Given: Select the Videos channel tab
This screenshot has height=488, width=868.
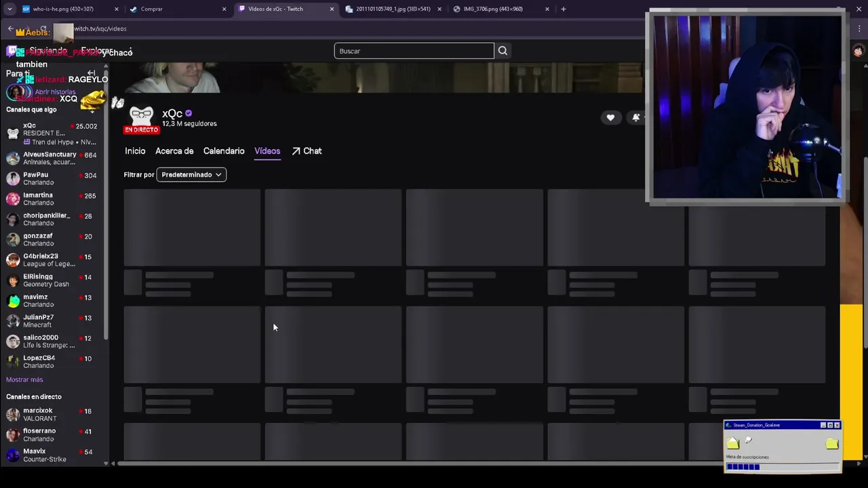Looking at the screenshot, I should coord(267,151).
